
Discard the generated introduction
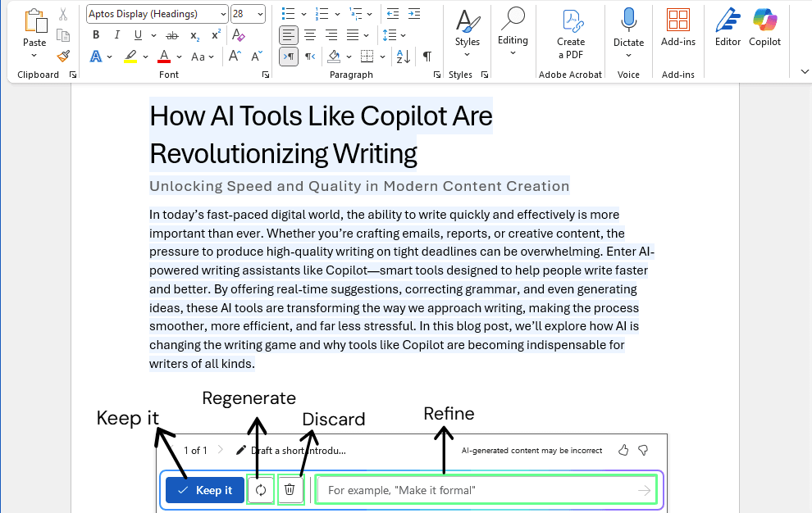point(290,488)
